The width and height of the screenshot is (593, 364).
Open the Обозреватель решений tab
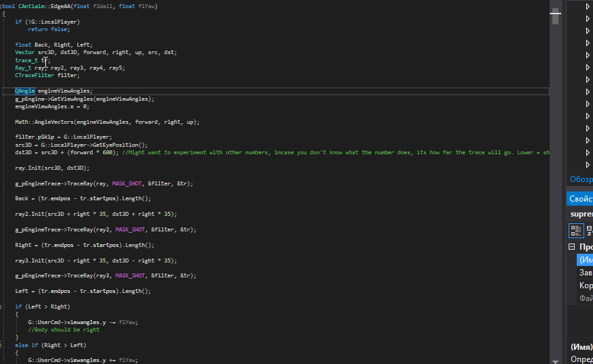coord(581,179)
